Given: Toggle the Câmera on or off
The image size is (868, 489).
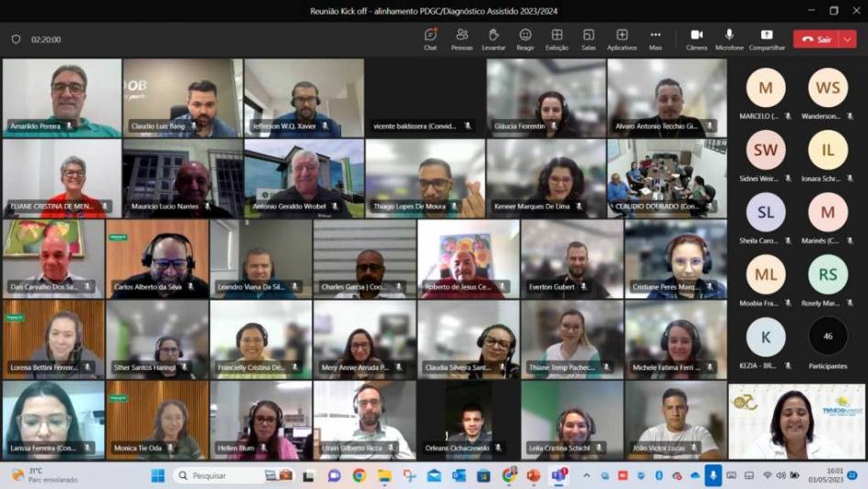Looking at the screenshot, I should tap(696, 39).
